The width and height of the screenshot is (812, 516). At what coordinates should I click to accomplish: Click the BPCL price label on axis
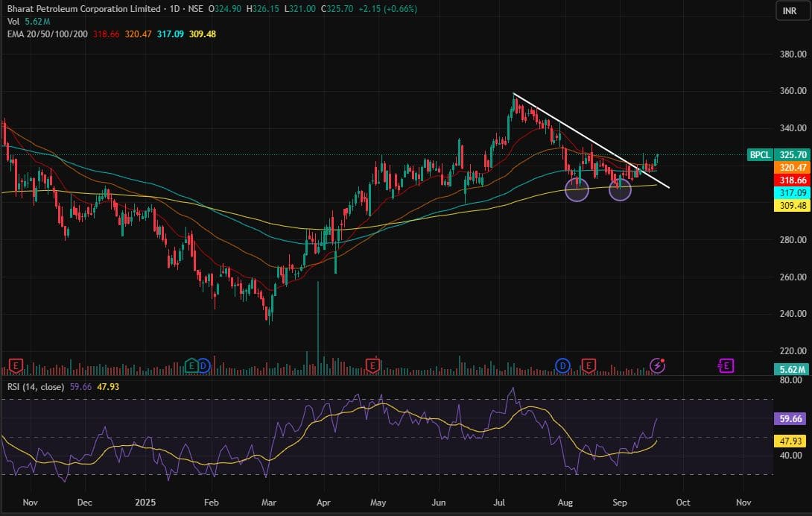pyautogui.click(x=760, y=155)
